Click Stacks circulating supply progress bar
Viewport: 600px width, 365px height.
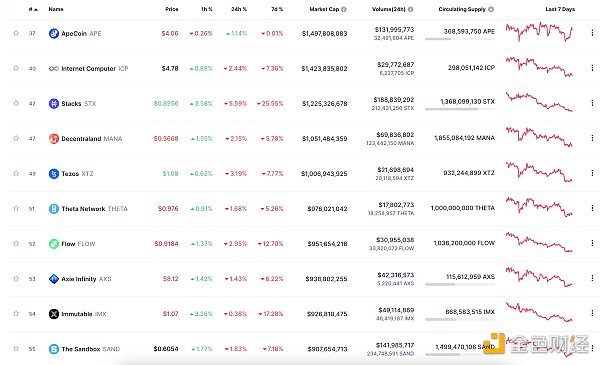point(460,109)
